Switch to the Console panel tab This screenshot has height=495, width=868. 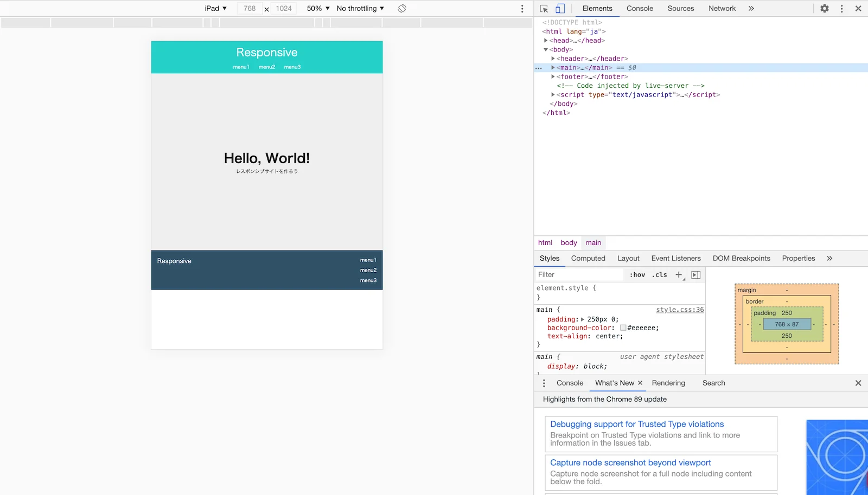point(640,9)
